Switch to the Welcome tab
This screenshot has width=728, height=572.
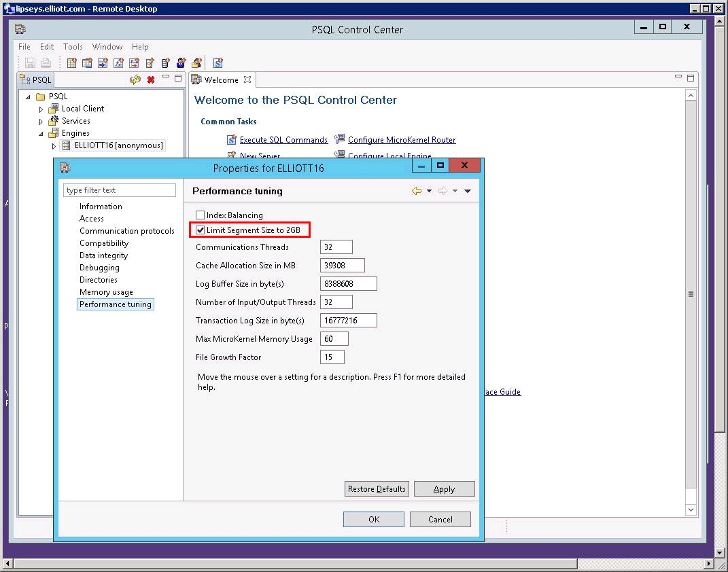tap(222, 79)
